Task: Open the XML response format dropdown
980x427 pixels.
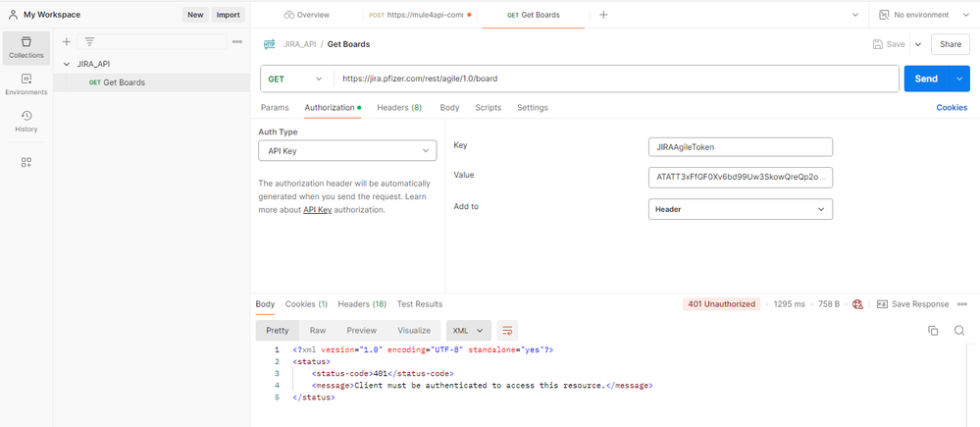Action: (x=469, y=330)
